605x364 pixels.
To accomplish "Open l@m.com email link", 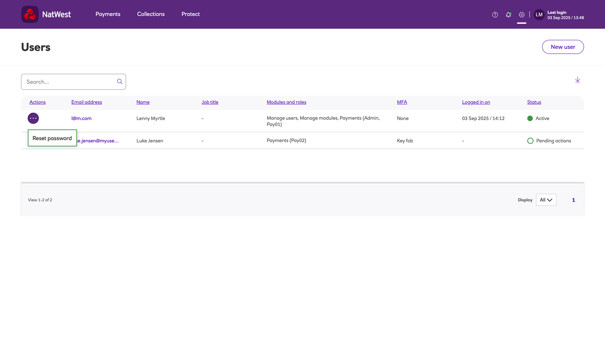I will 81,118.
